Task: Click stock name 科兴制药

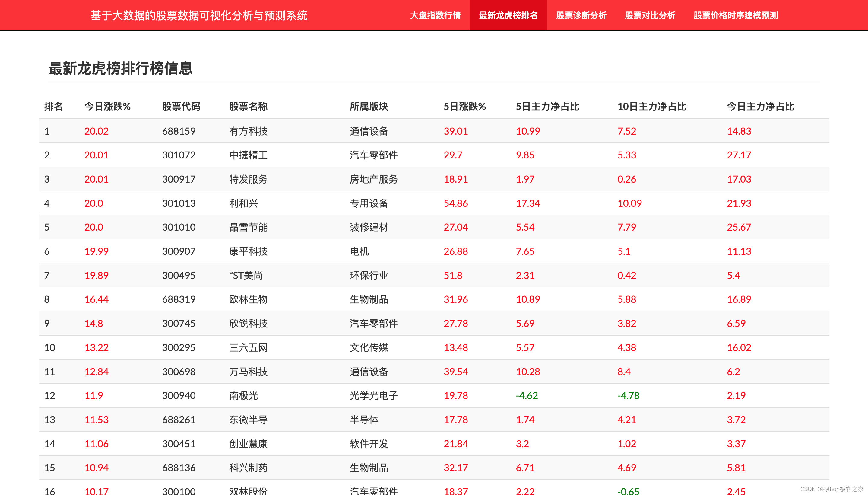Action: [x=248, y=468]
